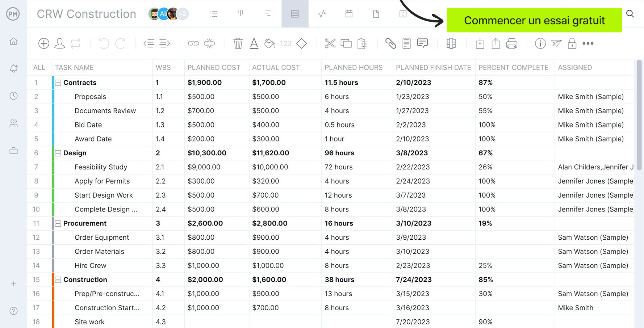Viewport: 644px width, 328px height.
Task: Link tasks using the chain icon
Action: tap(193, 43)
